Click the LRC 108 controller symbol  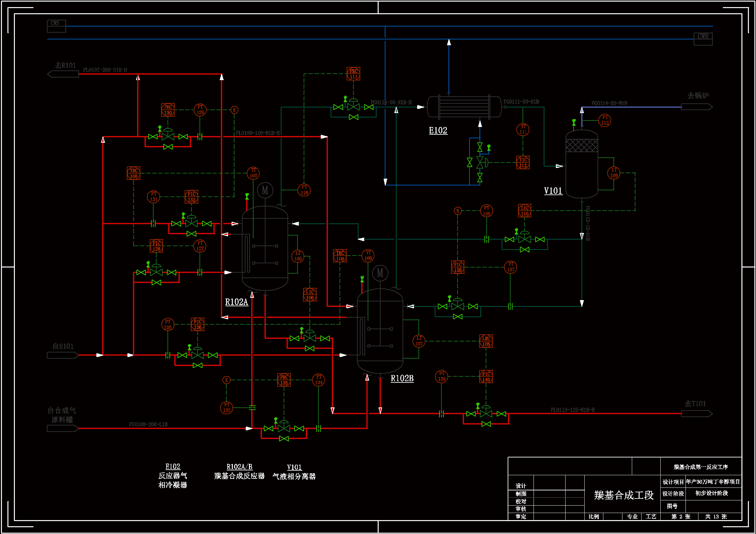pyautogui.click(x=486, y=341)
